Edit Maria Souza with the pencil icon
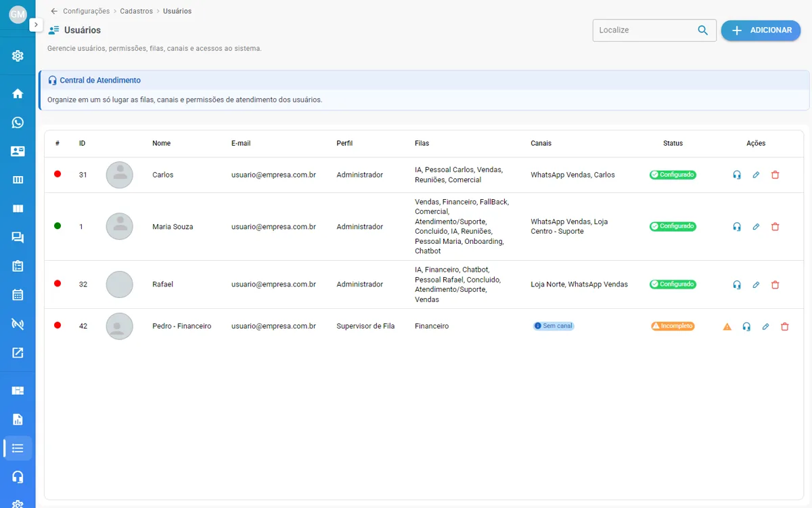The image size is (812, 508). 756,227
